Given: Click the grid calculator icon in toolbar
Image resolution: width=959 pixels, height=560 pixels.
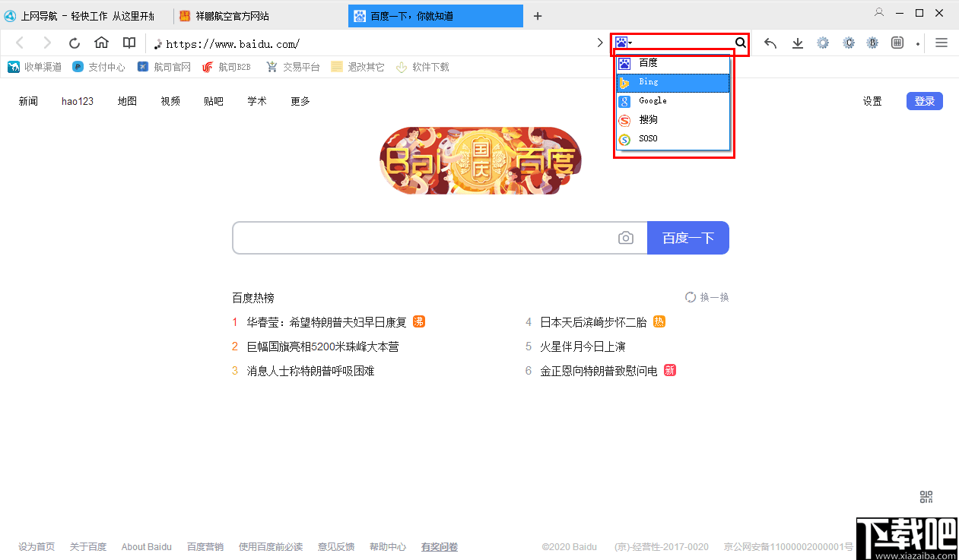Looking at the screenshot, I should pos(897,43).
